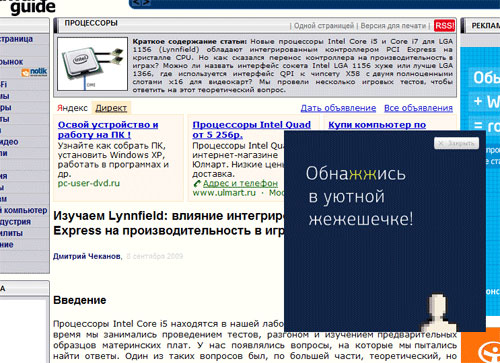Open the Директ link

point(111,108)
